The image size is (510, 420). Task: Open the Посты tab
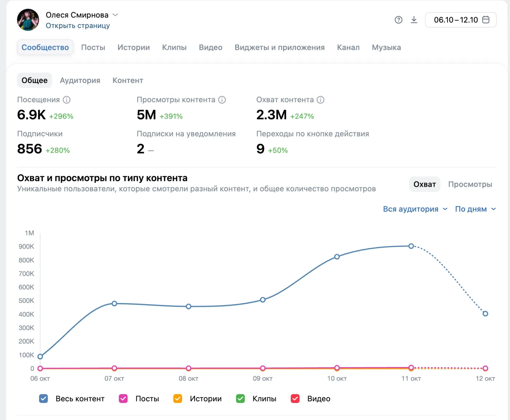pyautogui.click(x=93, y=47)
